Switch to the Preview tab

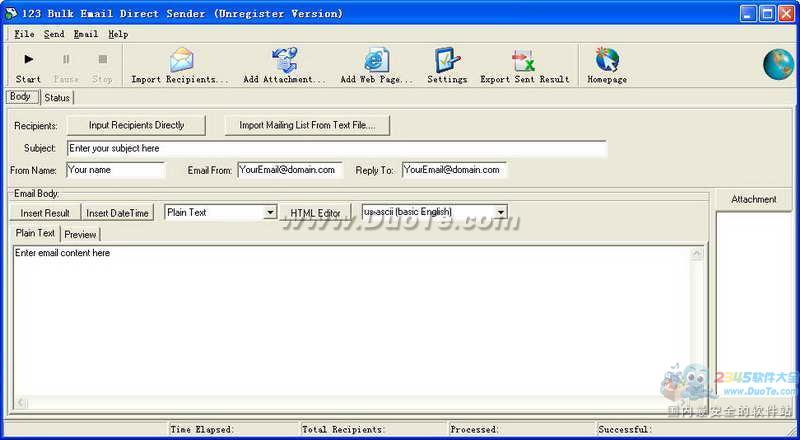(80, 234)
